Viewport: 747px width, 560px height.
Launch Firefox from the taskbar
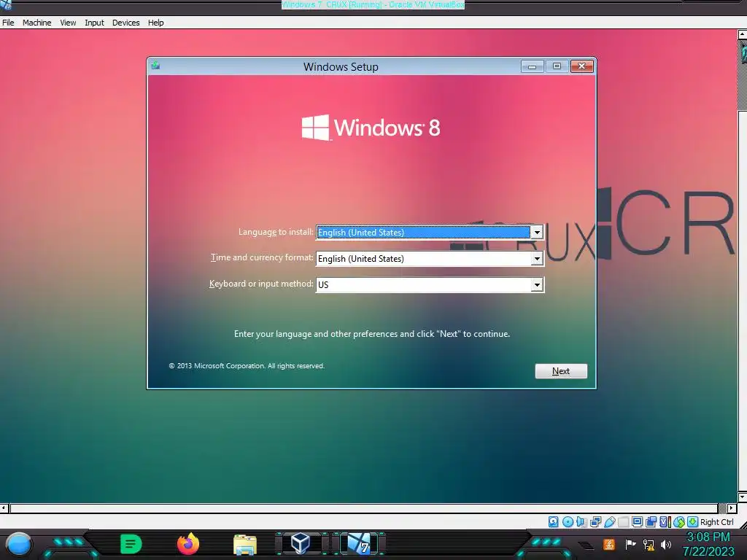click(x=188, y=544)
